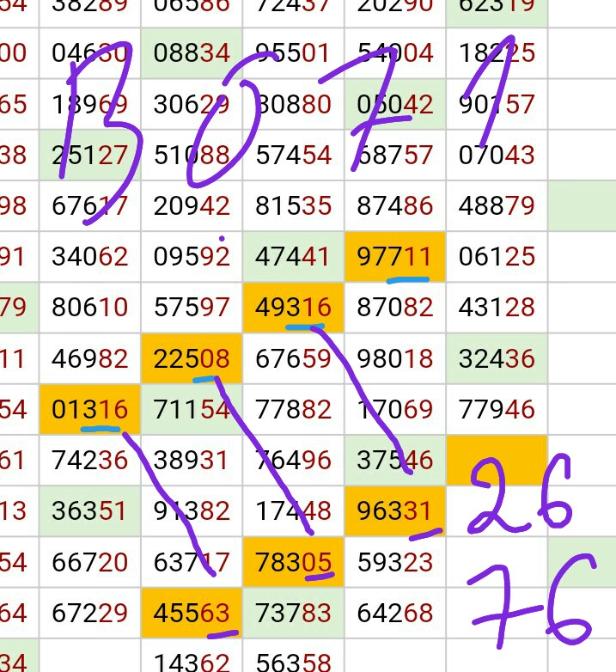
Task: Select the 98018 cell
Action: coord(395,358)
